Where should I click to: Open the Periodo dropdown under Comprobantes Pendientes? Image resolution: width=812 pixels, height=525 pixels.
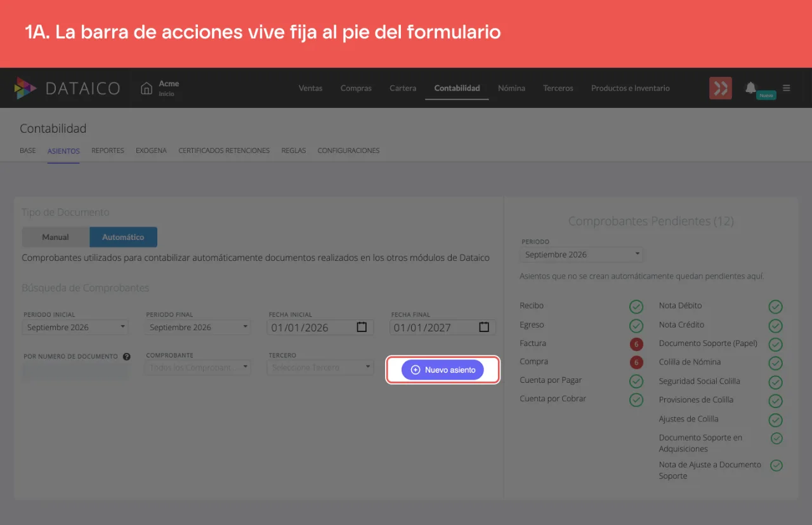click(x=582, y=255)
